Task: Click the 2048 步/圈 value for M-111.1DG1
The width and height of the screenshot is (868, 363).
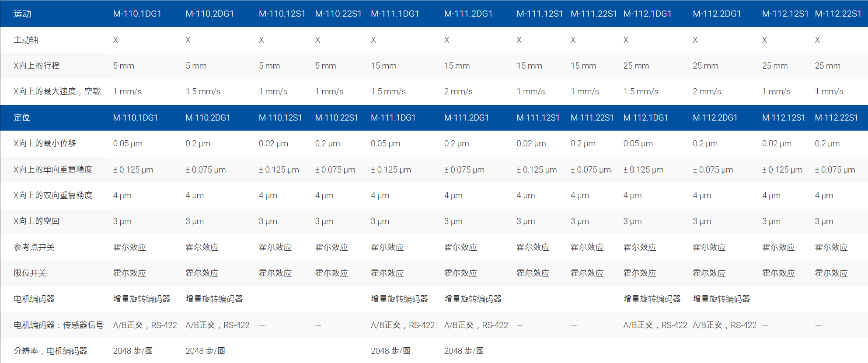Action: [390, 351]
